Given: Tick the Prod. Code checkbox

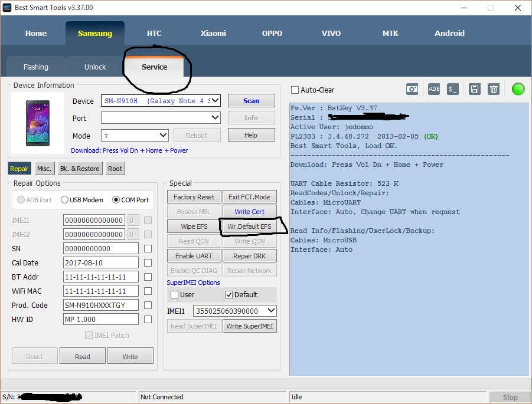Looking at the screenshot, I should click(x=148, y=306).
